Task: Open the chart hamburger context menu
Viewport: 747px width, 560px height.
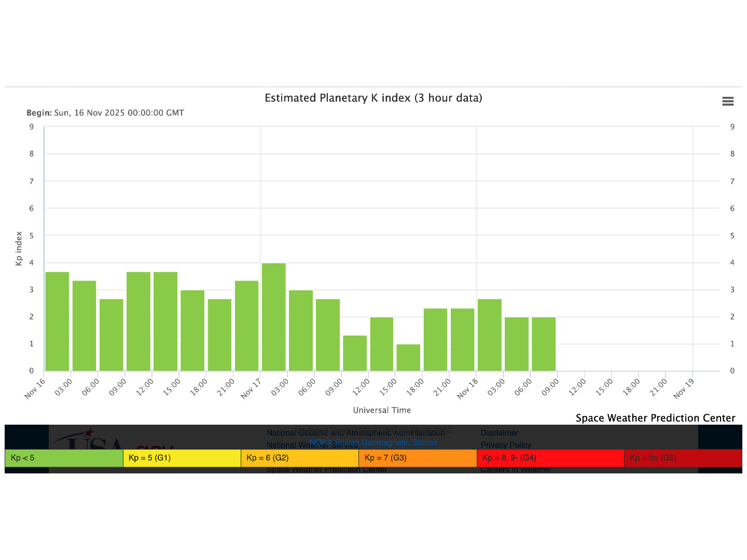Action: [728, 102]
